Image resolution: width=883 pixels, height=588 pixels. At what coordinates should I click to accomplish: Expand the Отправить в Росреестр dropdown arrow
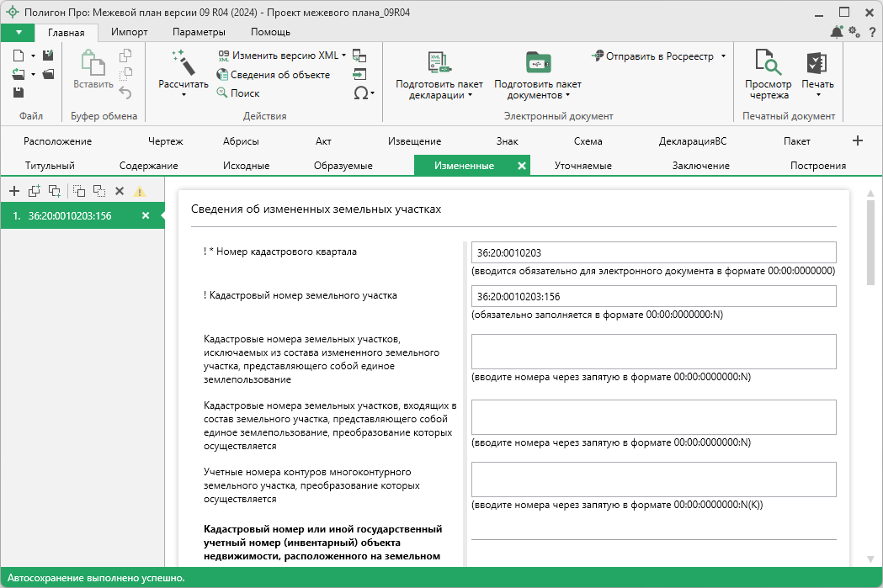723,56
